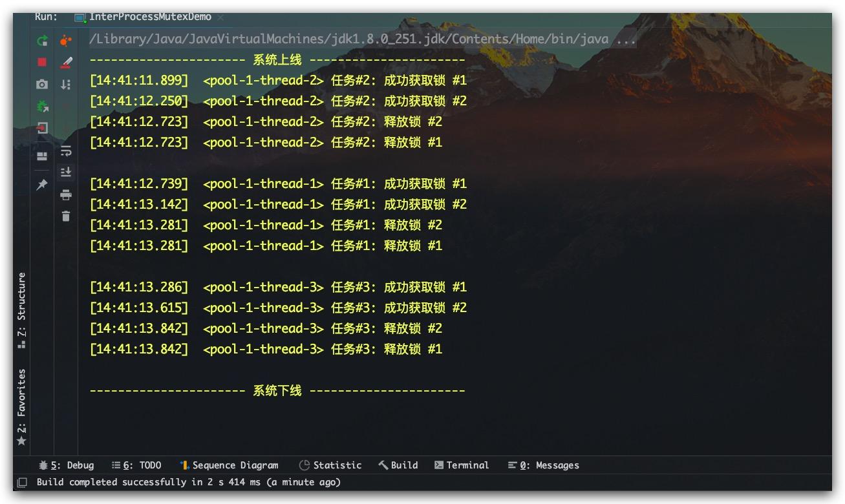
Task: Click the console line at 14:41:12.250
Action: pos(278,101)
